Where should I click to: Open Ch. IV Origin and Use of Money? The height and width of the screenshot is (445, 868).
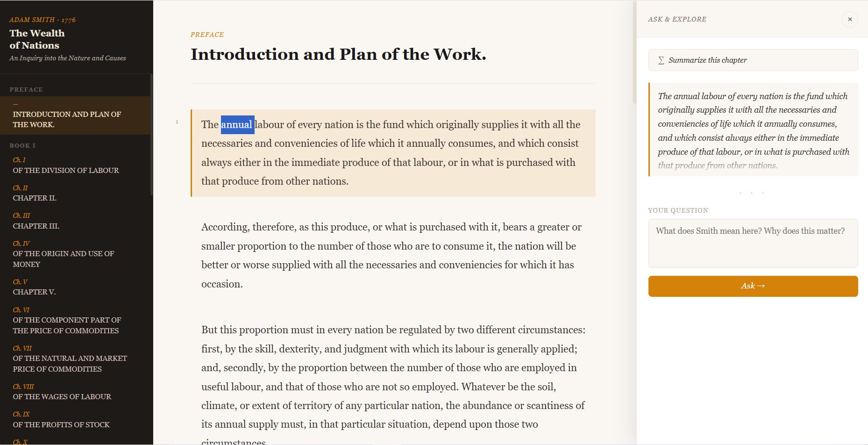coord(64,254)
